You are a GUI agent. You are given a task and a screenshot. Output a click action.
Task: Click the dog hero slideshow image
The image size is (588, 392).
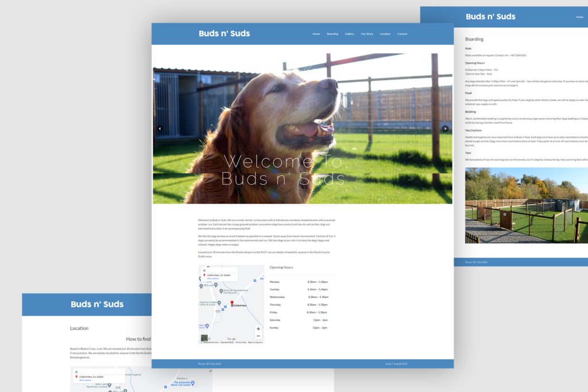(x=302, y=128)
